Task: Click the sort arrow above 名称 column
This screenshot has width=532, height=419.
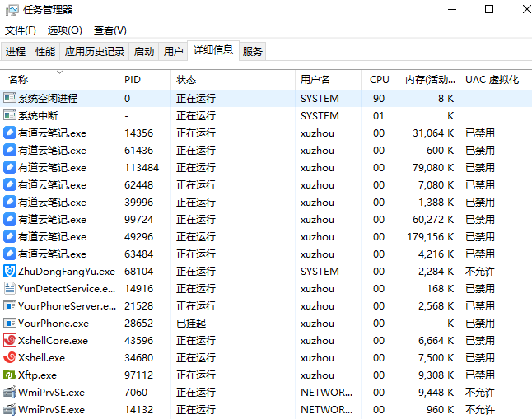Action: tap(60, 72)
